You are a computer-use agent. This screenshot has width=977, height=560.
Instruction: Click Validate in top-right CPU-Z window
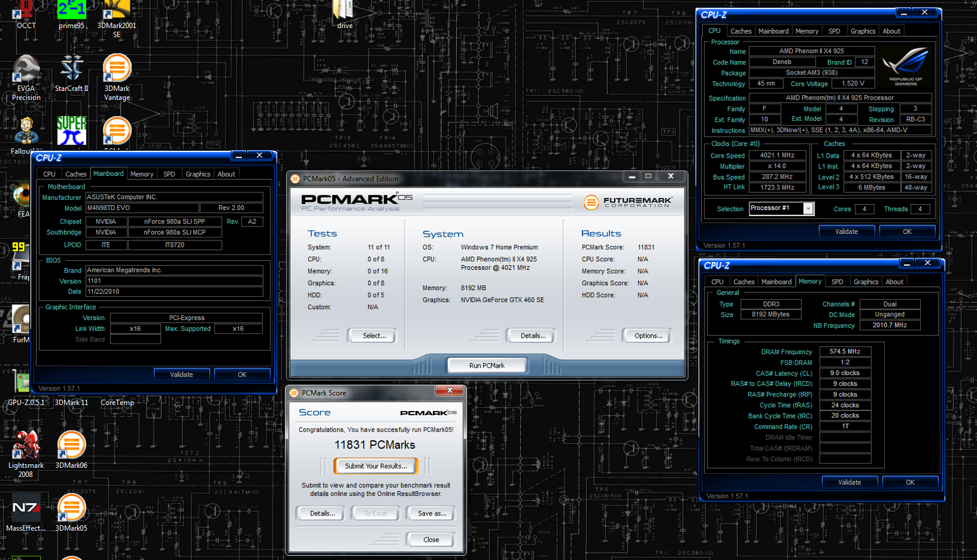pos(846,231)
